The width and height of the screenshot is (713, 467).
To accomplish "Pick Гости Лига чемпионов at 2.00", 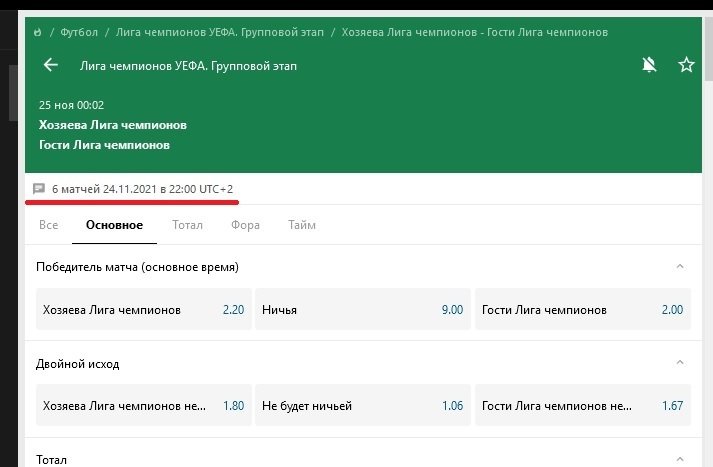I will [582, 310].
